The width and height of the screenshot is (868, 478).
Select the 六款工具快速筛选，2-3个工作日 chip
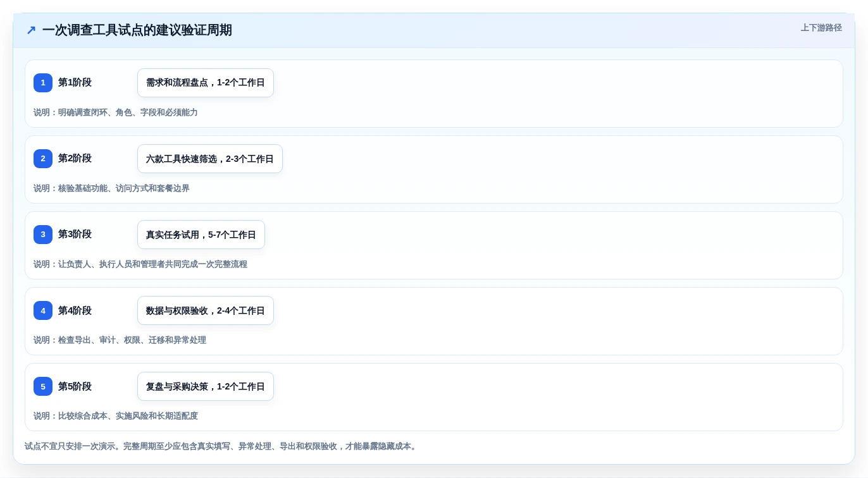pos(210,159)
